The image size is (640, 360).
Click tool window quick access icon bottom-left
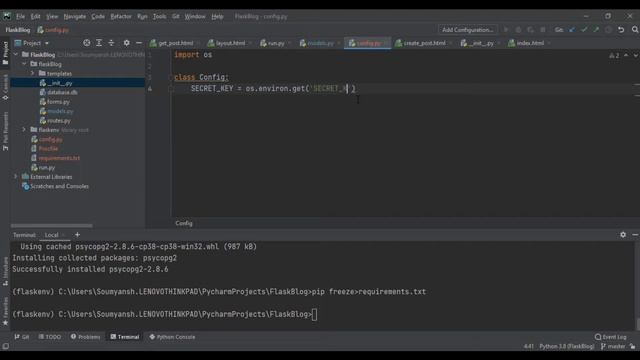pyautogui.click(x=5, y=346)
